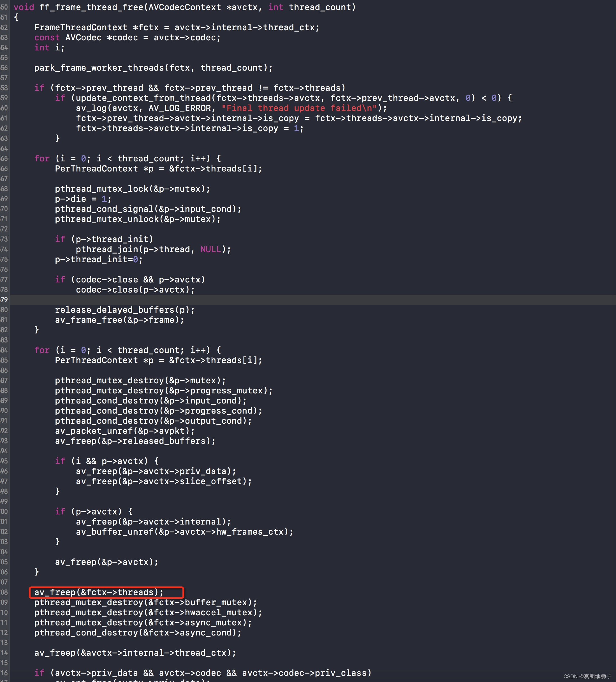
Task: Click the 'p->thread_init=0;' line
Action: pyautogui.click(x=99, y=259)
